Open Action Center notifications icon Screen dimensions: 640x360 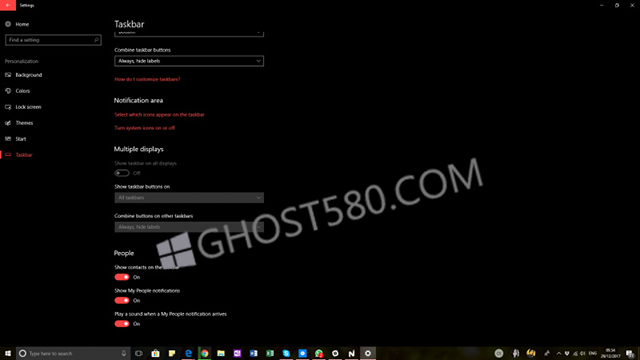click(x=630, y=353)
